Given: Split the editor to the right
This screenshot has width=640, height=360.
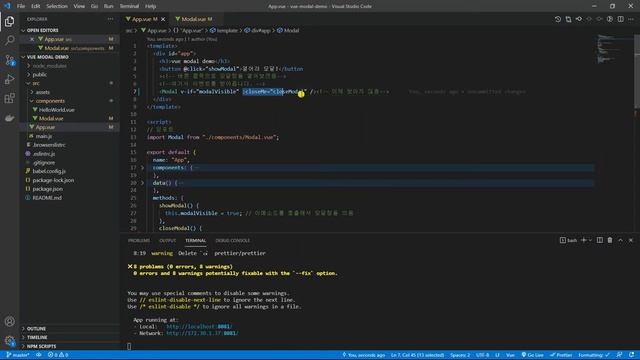Looking at the screenshot, I should [x=620, y=19].
